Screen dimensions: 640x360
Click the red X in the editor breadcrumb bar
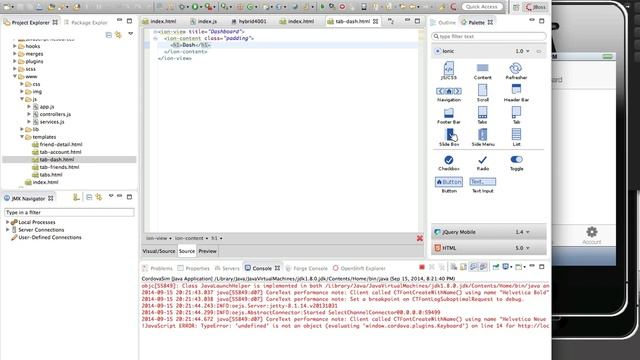click(x=420, y=238)
